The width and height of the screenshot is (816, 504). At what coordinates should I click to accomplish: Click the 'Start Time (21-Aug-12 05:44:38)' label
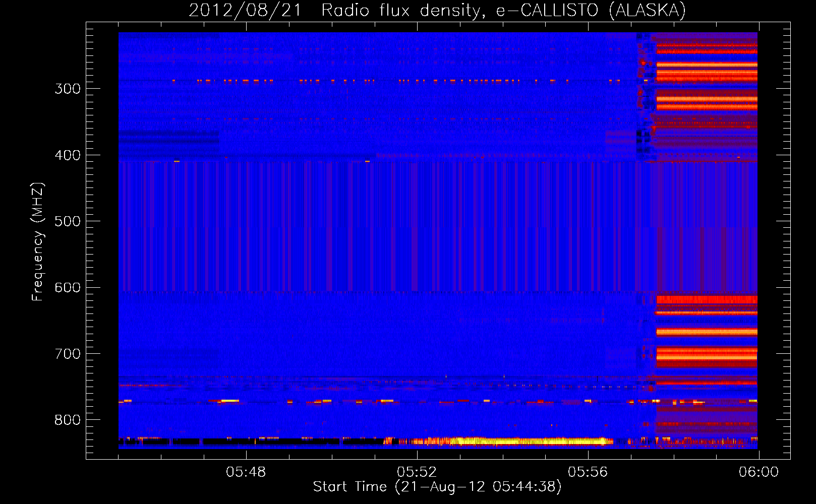coord(437,487)
